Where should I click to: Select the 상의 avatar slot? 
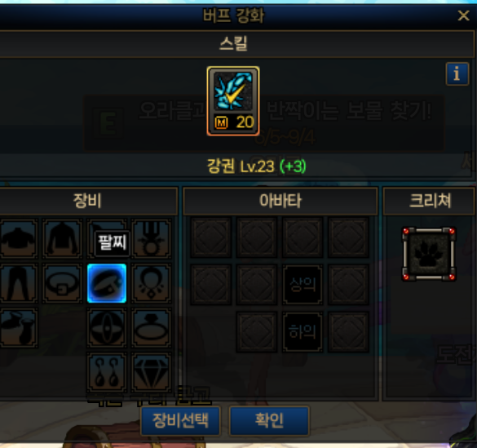click(x=303, y=285)
